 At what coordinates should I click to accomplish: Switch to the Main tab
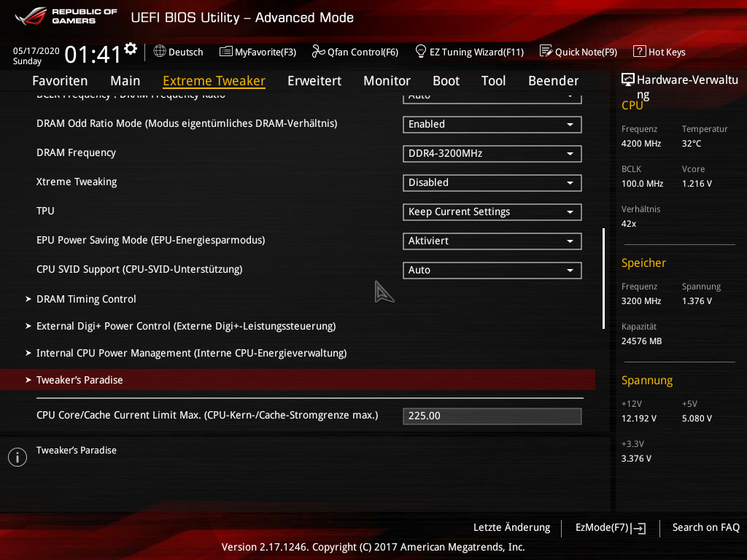(125, 81)
